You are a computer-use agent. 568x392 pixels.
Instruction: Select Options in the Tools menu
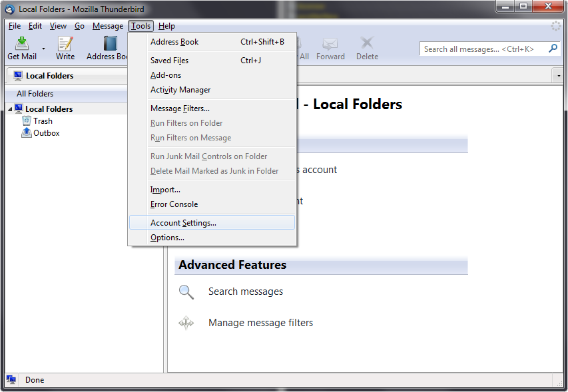pyautogui.click(x=167, y=238)
